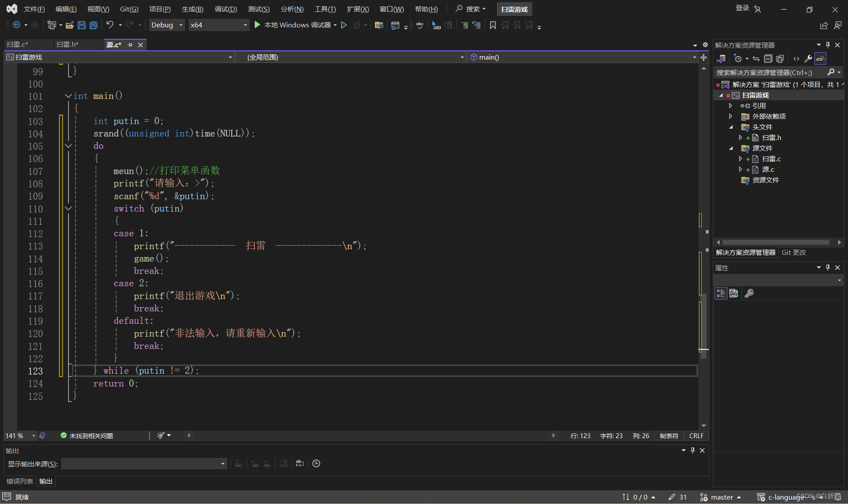Open the 全局范围 scope dropdown
Image resolution: width=848 pixels, height=504 pixels.
(x=352, y=57)
